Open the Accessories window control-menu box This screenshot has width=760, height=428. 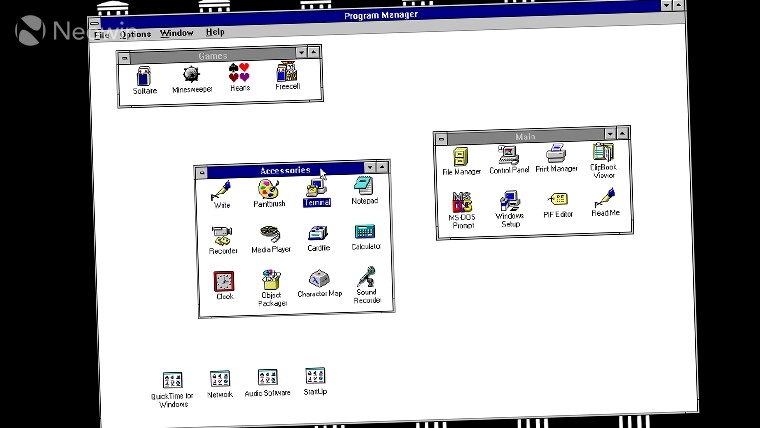201,172
